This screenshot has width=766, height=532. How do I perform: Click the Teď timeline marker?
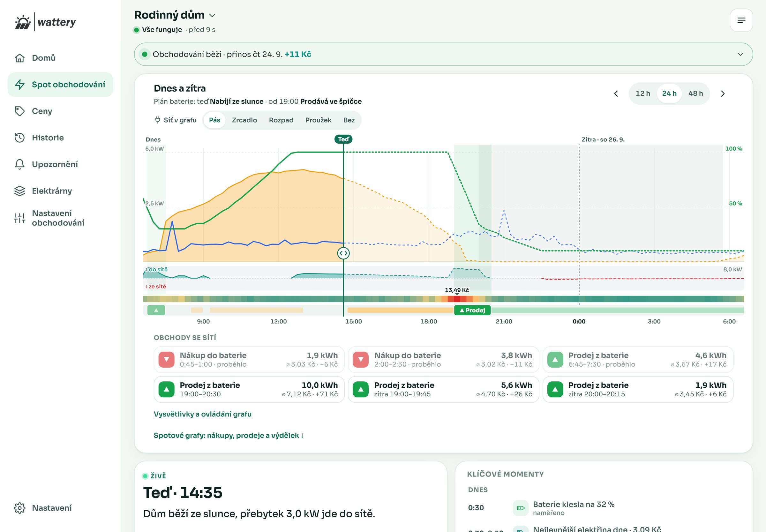pos(343,139)
